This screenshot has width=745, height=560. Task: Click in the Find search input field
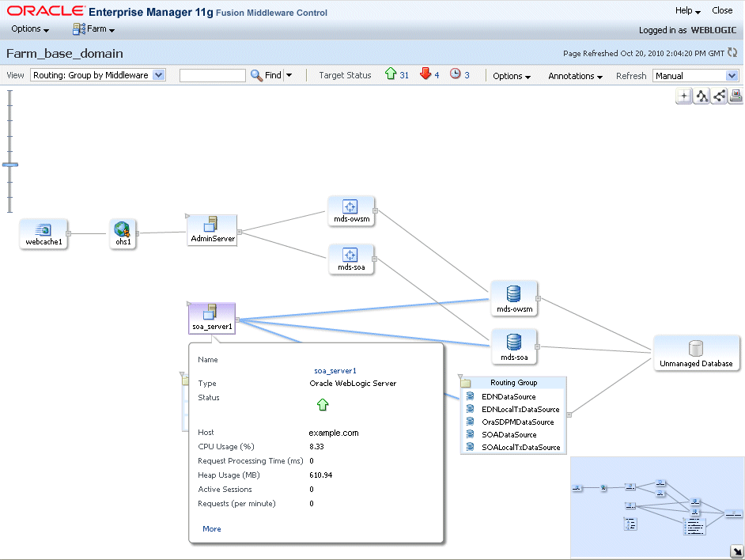[x=213, y=75]
